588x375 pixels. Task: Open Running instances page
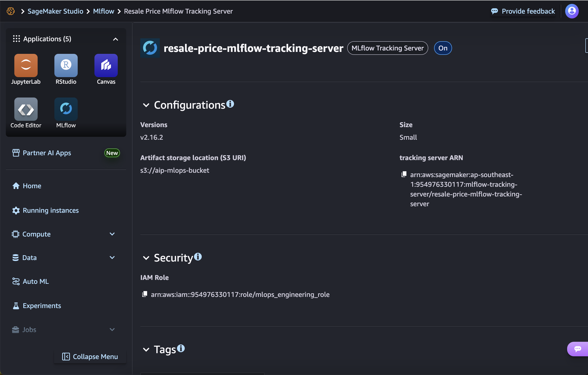point(51,210)
